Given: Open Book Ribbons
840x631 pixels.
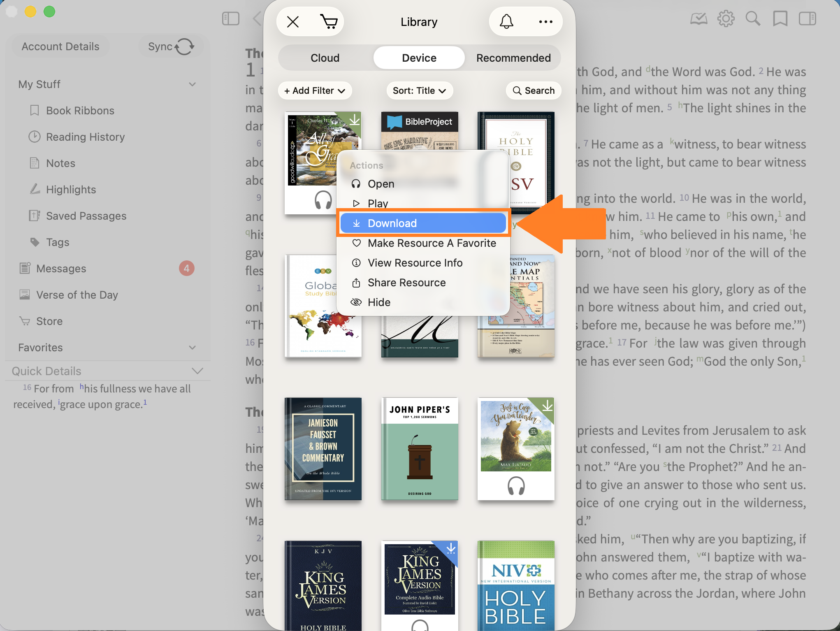Looking at the screenshot, I should pos(80,111).
